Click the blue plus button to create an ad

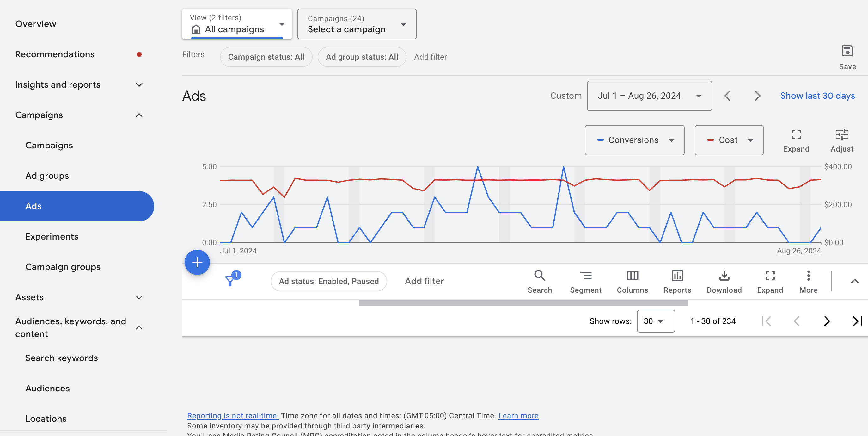pos(197,262)
